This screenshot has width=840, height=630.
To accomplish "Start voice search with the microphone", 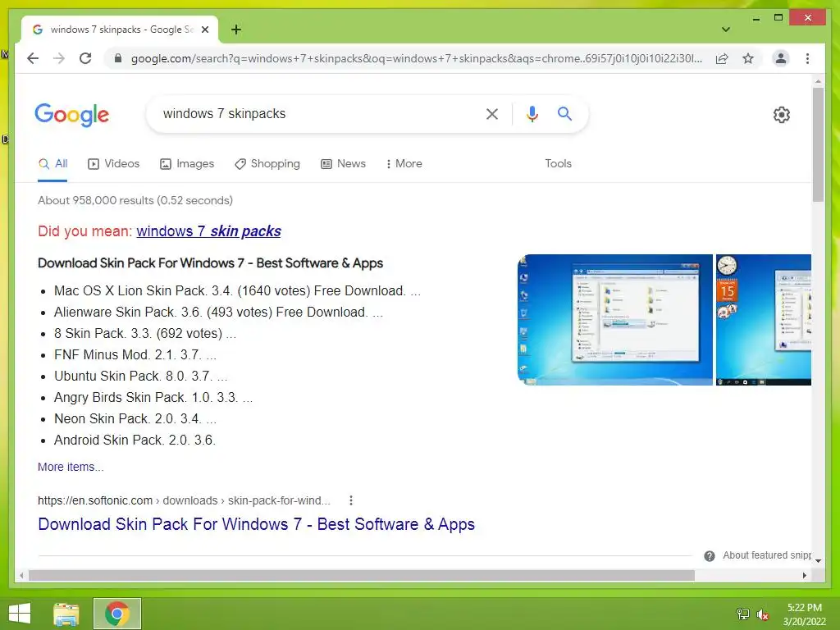I will (x=532, y=113).
